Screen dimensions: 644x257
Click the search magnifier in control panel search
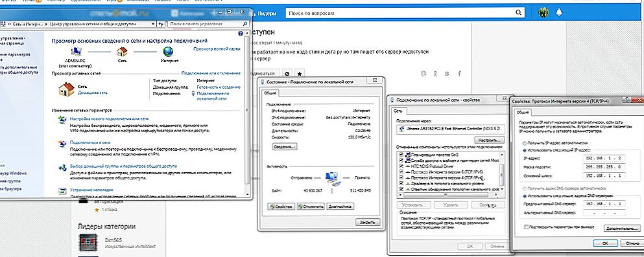[244, 24]
